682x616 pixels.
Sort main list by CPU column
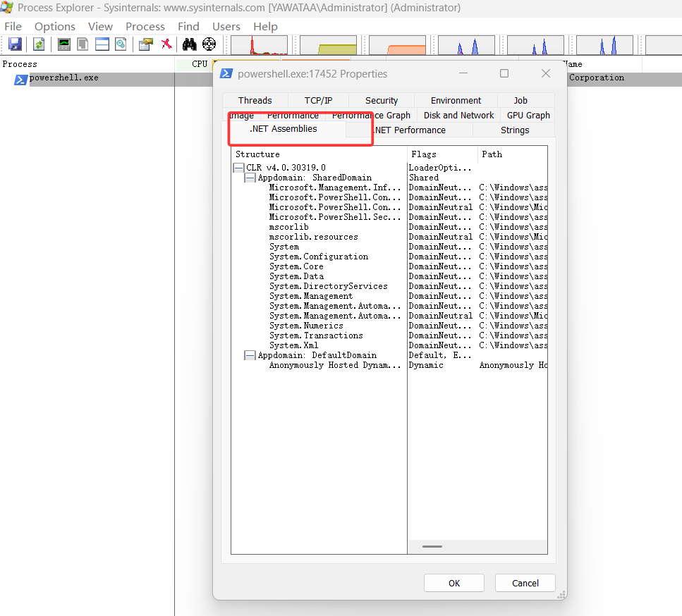click(x=193, y=64)
